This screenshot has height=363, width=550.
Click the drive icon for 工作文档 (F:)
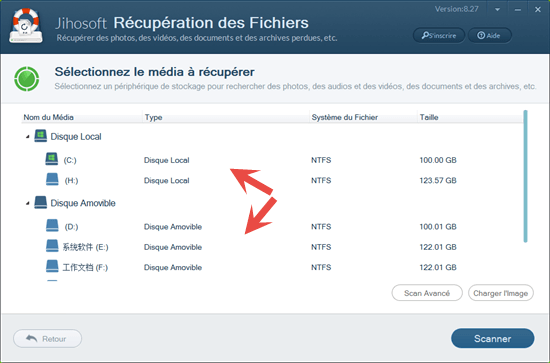tap(52, 267)
